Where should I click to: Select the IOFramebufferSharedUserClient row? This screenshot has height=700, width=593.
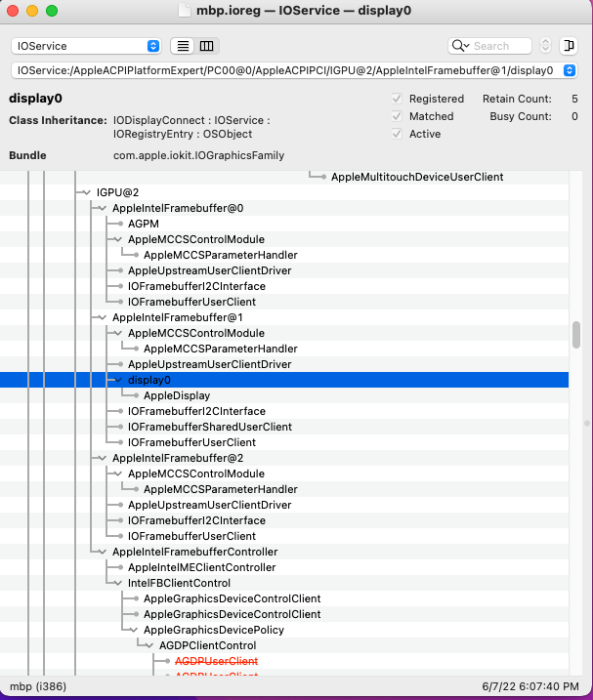284,427
